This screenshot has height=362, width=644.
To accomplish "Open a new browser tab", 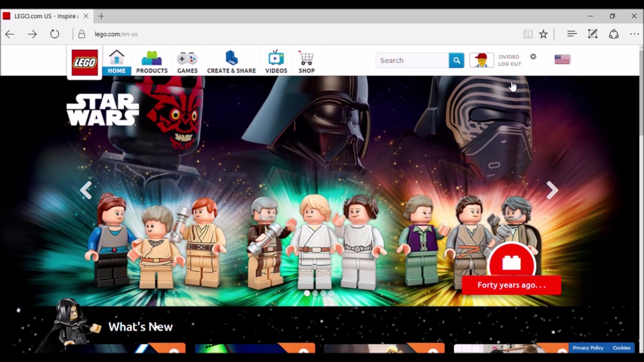I will 101,16.
